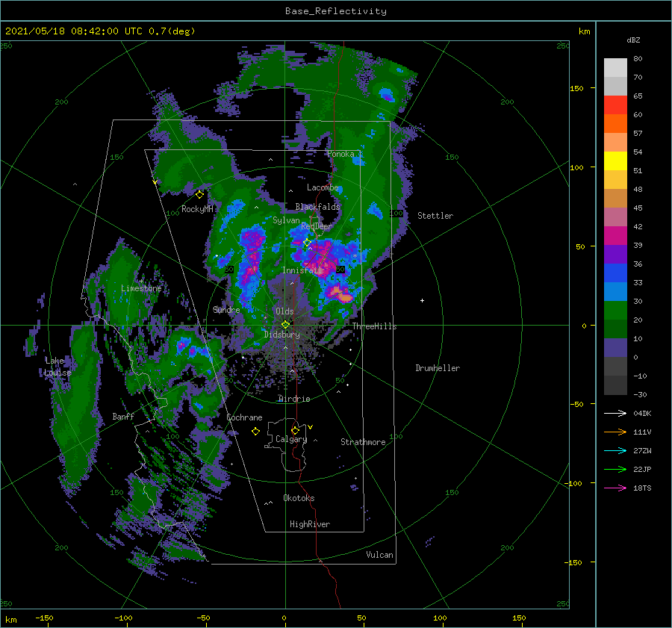The width and height of the screenshot is (672, 628).
Task: Click the Didsbury city label
Action: (x=282, y=335)
